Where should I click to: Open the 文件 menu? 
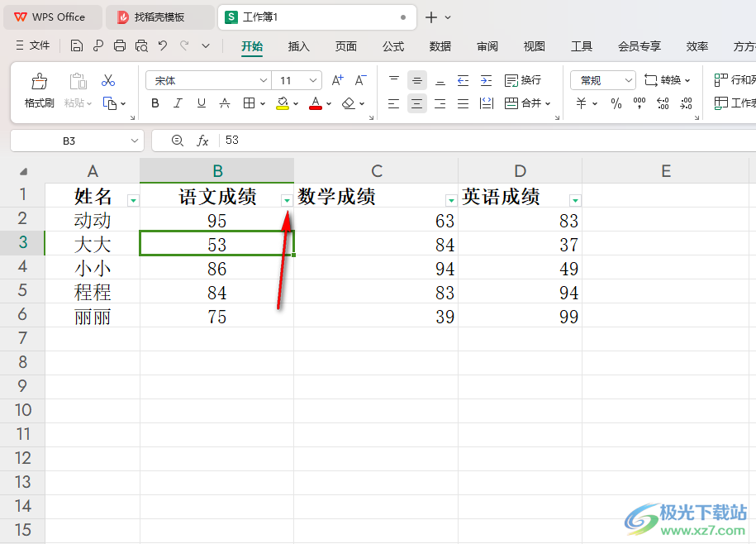click(x=32, y=45)
